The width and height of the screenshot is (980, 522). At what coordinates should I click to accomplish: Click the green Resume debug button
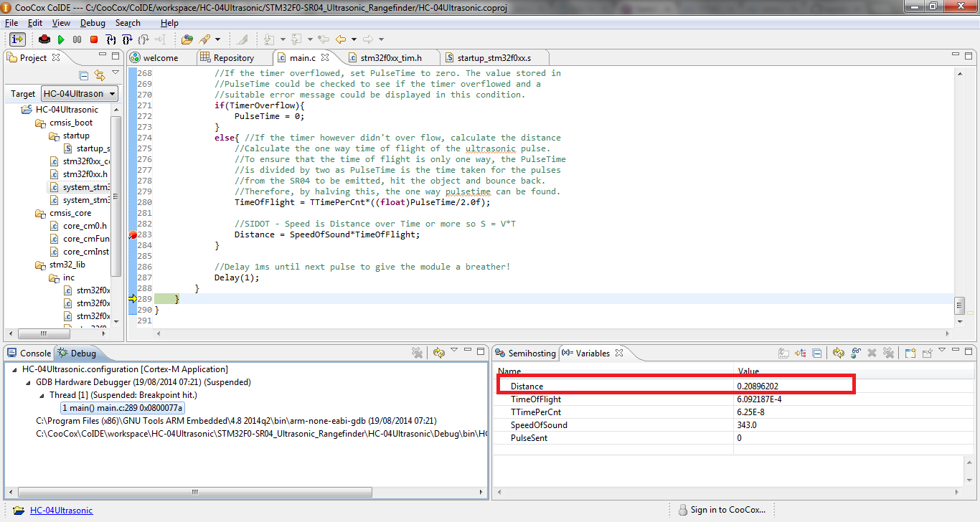click(61, 39)
